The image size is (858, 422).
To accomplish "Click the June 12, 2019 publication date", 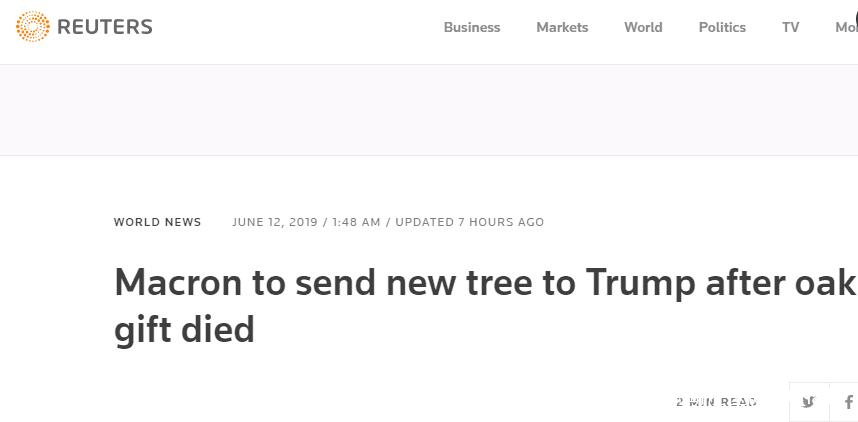I will 275,222.
